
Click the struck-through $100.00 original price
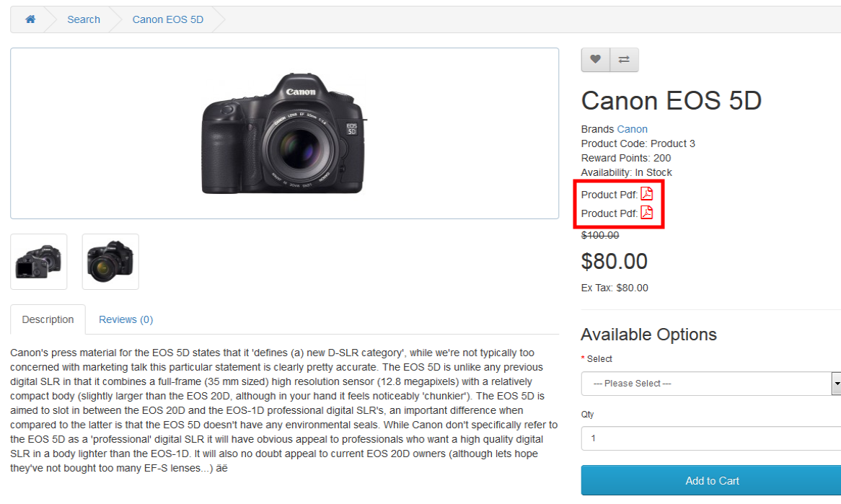(600, 235)
